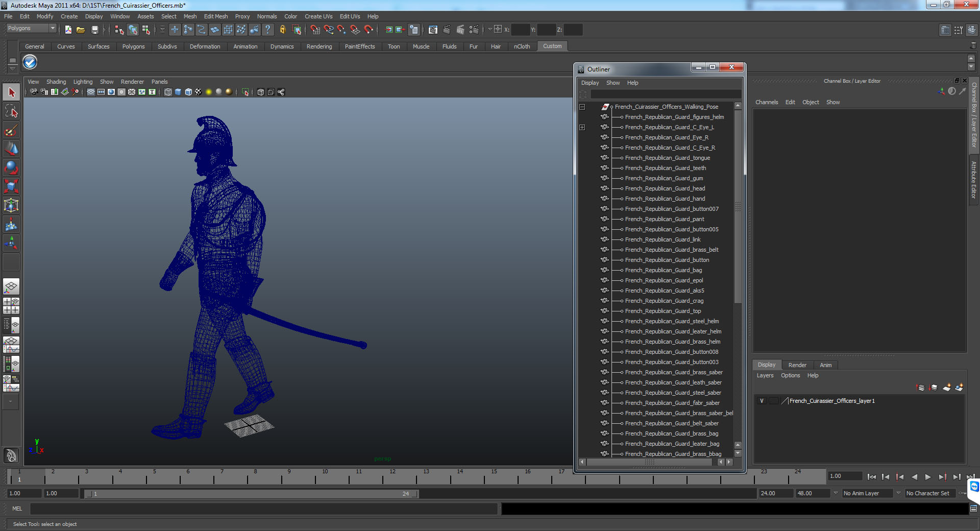980x531 pixels.
Task: Toggle the auto keyframe key icon
Action: coord(963,493)
